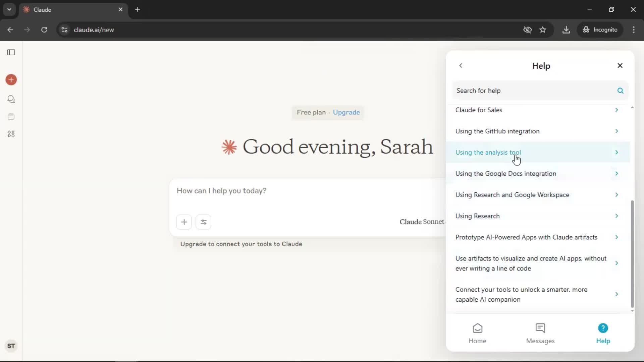Open a new browser tab
Viewport: 644px width, 362px height.
[138, 9]
